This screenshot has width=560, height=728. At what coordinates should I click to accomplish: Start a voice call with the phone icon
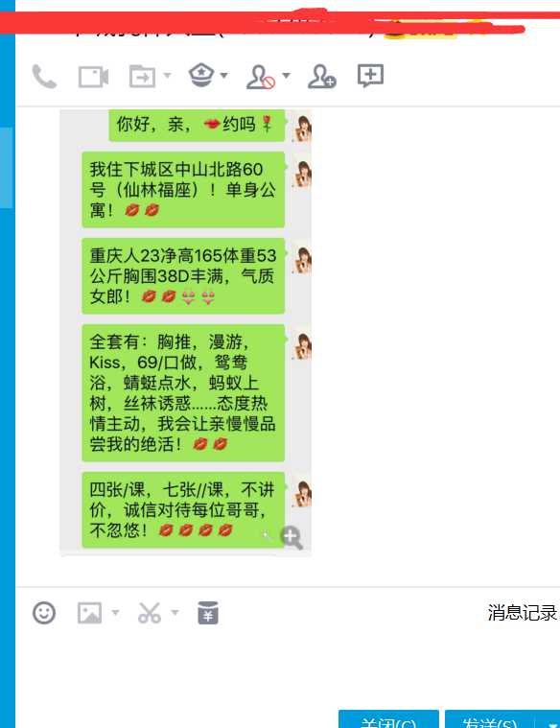click(44, 77)
